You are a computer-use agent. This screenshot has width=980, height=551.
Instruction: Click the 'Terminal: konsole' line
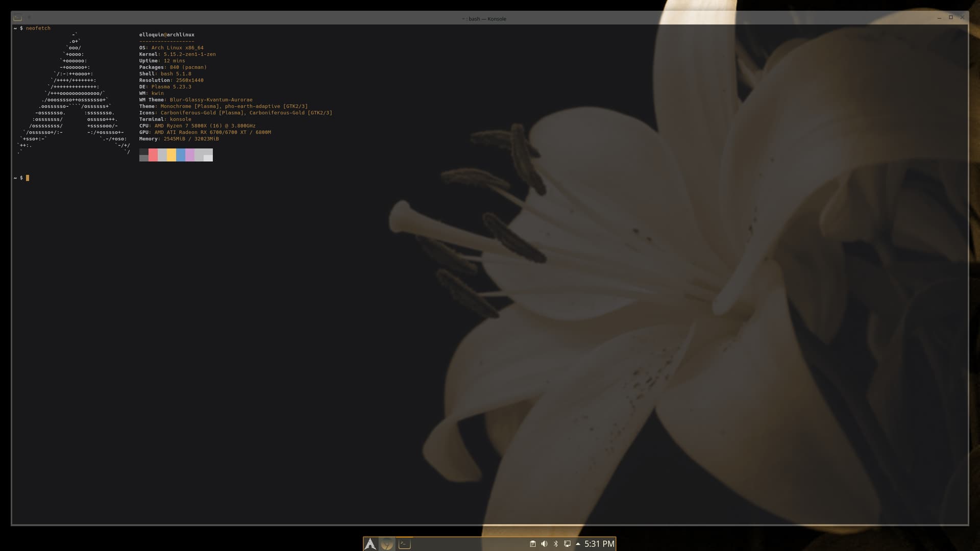coord(165,119)
